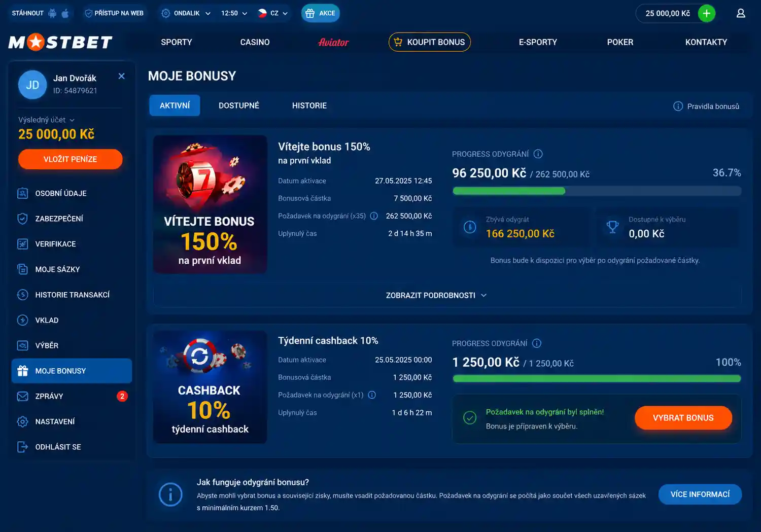The height and width of the screenshot is (532, 761).
Task: Click the Koupit bonus button
Action: pyautogui.click(x=430, y=42)
